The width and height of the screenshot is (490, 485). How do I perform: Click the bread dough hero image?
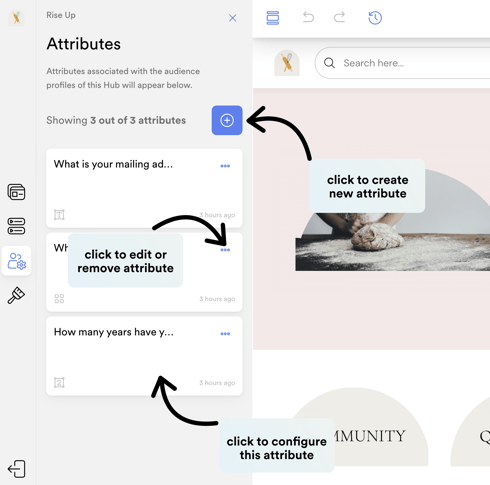[x=393, y=220]
